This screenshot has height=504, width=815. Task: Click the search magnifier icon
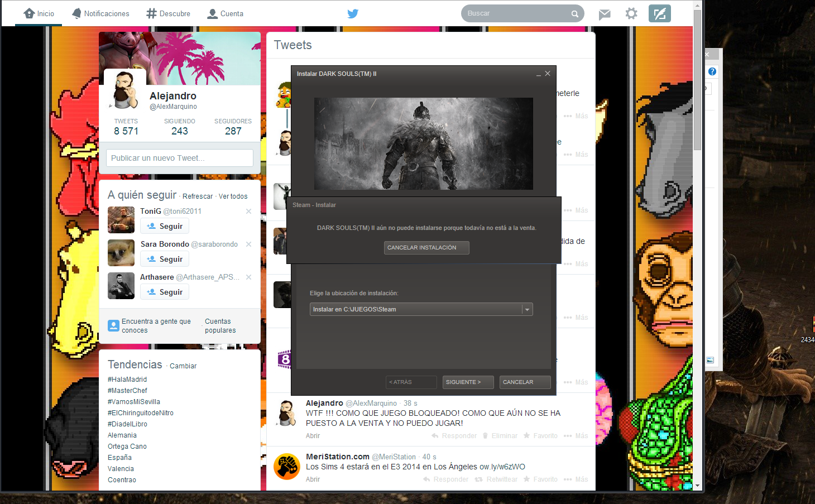pyautogui.click(x=575, y=14)
